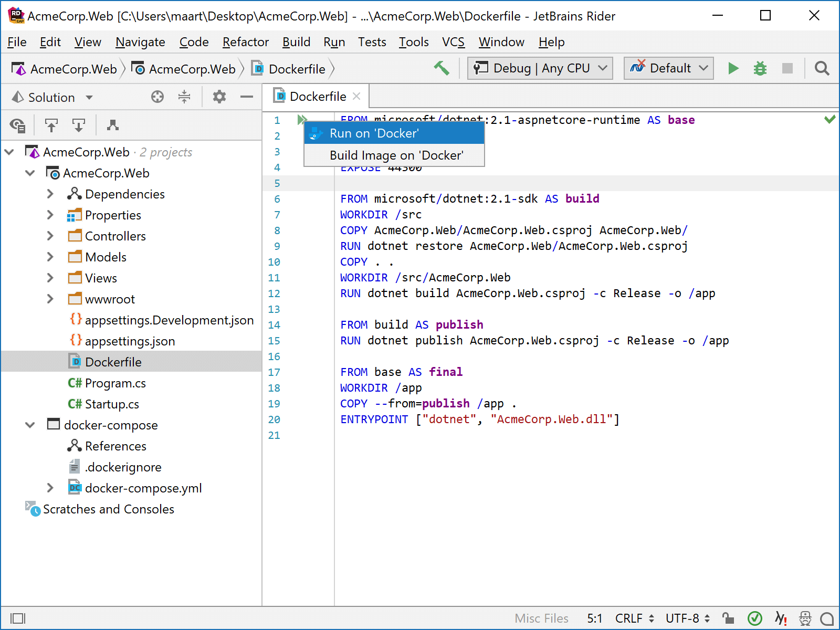This screenshot has height=630, width=840.
Task: Select Scratches and Consoles node
Action: (100, 509)
